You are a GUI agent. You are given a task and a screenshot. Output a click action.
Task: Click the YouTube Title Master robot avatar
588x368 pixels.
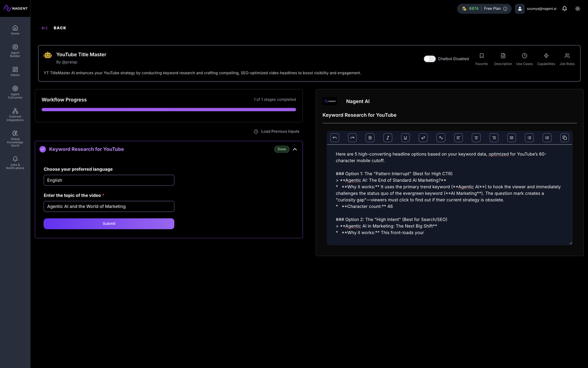(x=48, y=55)
